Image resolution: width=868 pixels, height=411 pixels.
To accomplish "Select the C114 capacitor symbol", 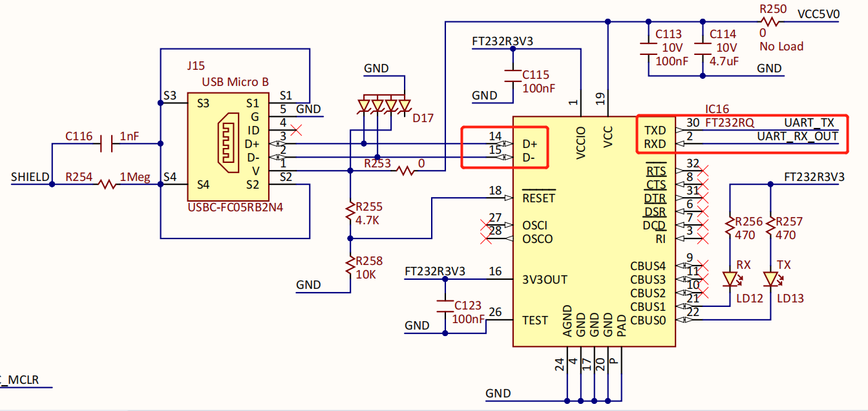I will tap(703, 48).
